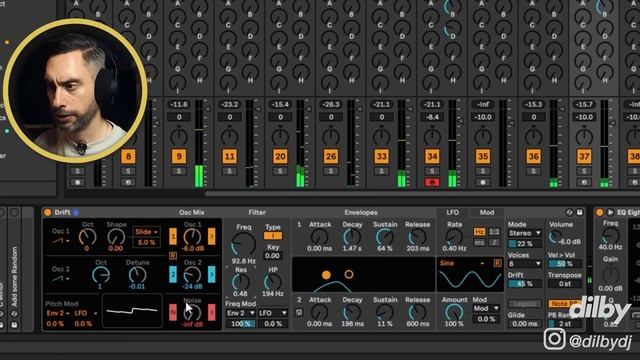The height and width of the screenshot is (360, 640).
Task: Adjust Vel > Vol 50 % slider
Action: click(565, 264)
